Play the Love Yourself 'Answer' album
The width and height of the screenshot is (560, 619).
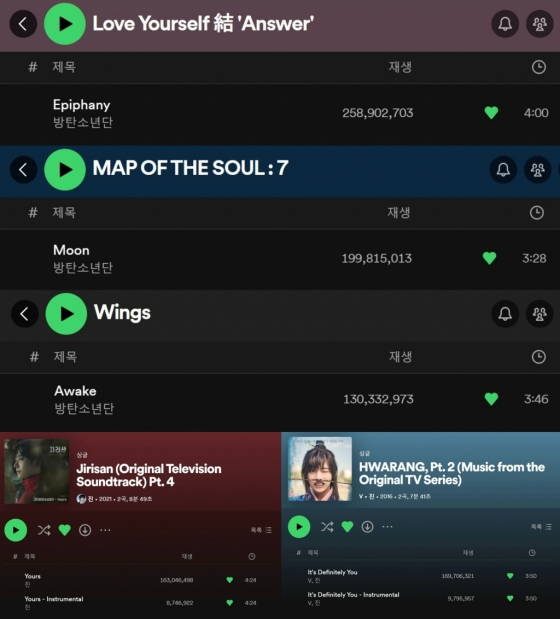(x=65, y=24)
